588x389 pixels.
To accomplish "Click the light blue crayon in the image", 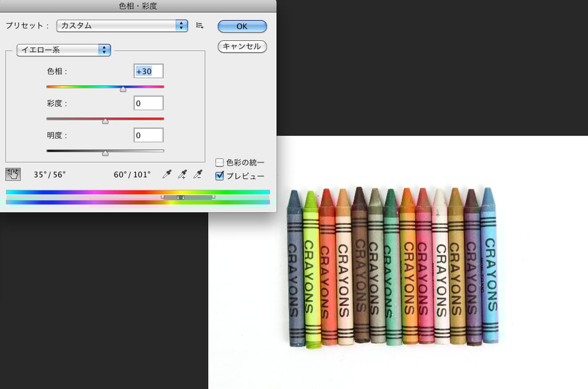I will click(490, 266).
